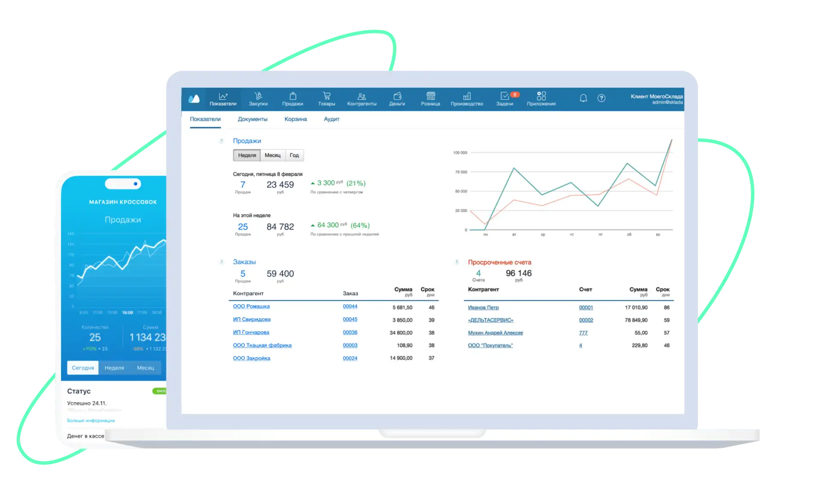Switch sales period to Месяц
822x504 pixels.
(272, 155)
